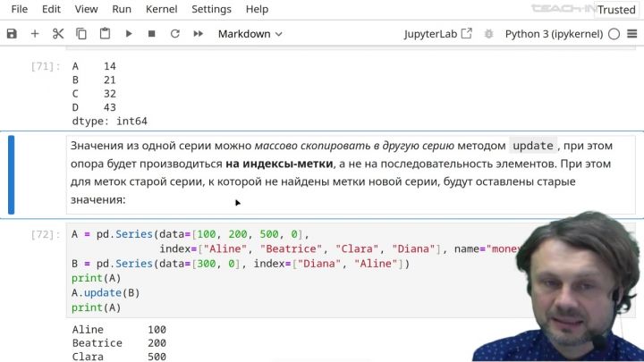This screenshot has height=362, width=644.
Task: Copy the selected cell
Action: [x=81, y=34]
